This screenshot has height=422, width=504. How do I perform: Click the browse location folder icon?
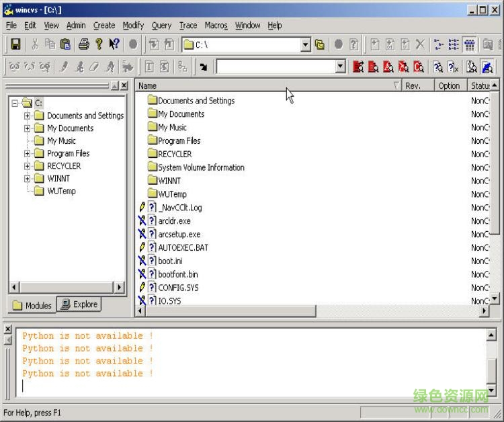pyautogui.click(x=320, y=44)
